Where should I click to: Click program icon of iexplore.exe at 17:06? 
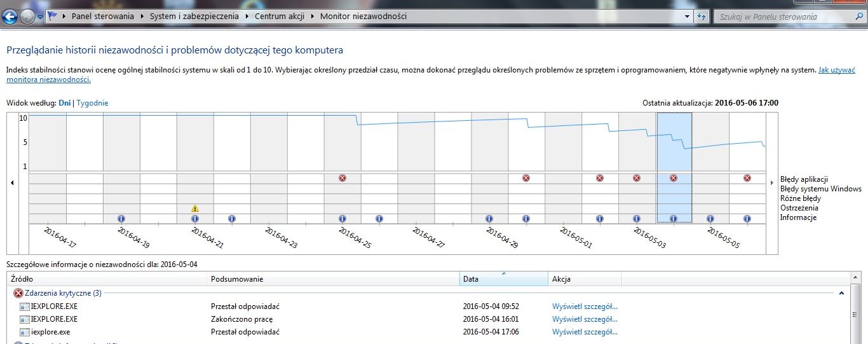25,332
